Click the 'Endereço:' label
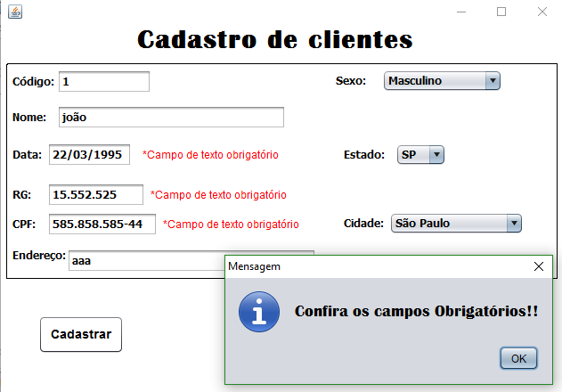This screenshot has width=562, height=392. pyautogui.click(x=39, y=256)
